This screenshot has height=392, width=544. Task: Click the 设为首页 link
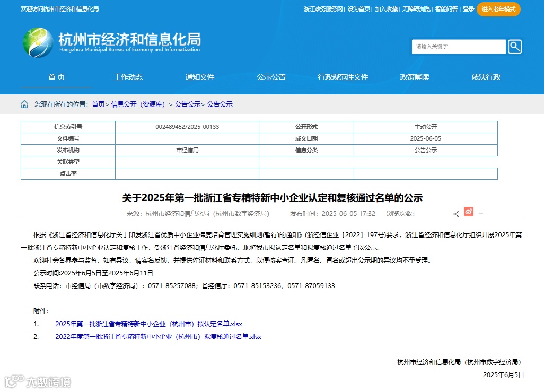[359, 10]
